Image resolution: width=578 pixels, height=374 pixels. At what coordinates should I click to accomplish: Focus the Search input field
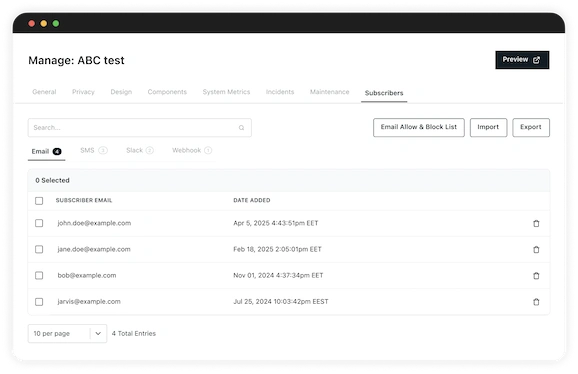[x=140, y=128]
